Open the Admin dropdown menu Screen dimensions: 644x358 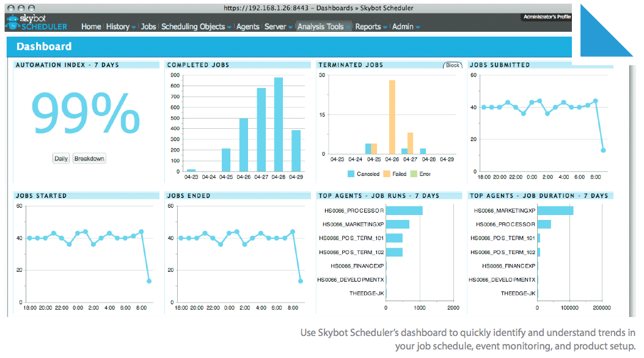click(406, 27)
